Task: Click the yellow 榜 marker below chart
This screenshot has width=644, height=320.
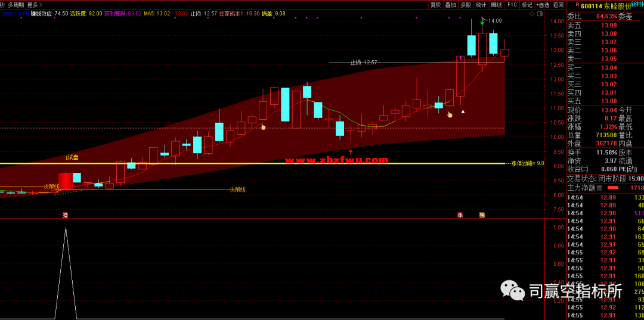Action: pos(482,215)
